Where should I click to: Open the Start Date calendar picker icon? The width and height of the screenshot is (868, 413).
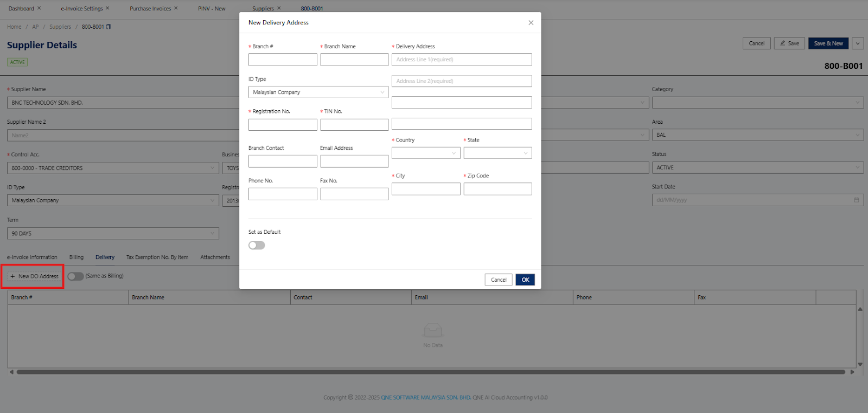856,200
